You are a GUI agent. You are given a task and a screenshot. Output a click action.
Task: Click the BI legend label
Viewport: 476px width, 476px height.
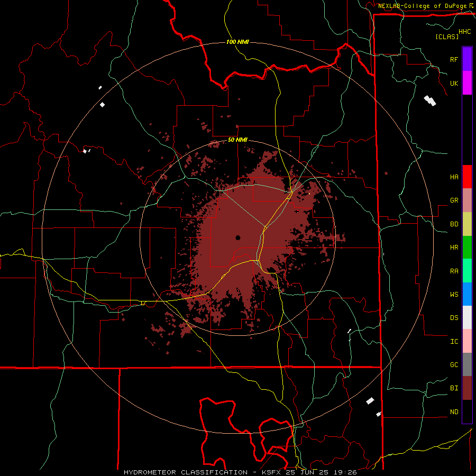coord(454,388)
